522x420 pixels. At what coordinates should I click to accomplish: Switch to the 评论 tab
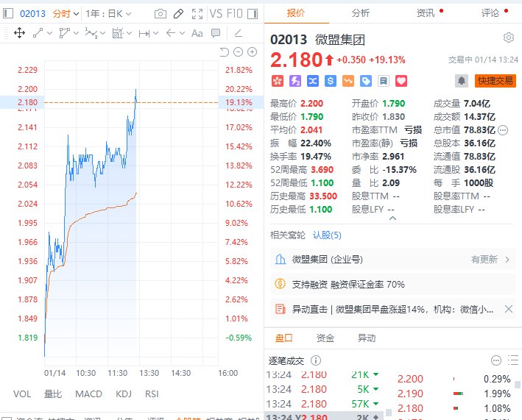pos(490,13)
